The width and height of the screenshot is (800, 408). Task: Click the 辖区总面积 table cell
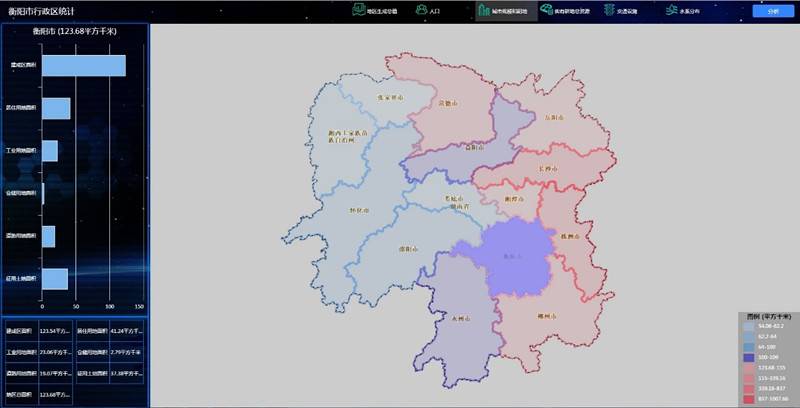[x=23, y=396]
